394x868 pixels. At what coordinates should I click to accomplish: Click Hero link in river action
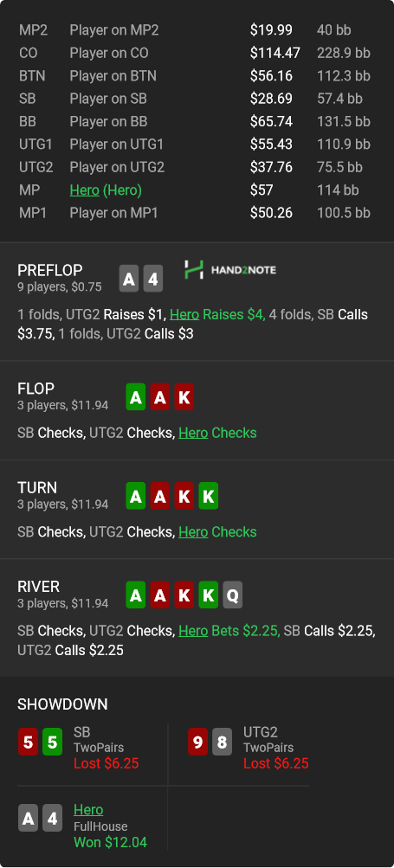[193, 631]
